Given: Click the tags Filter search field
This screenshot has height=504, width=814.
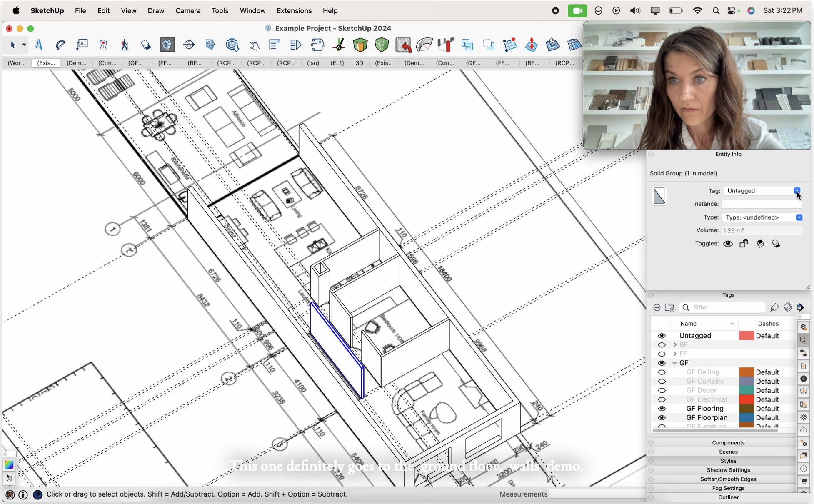Looking at the screenshot, I should click(723, 307).
